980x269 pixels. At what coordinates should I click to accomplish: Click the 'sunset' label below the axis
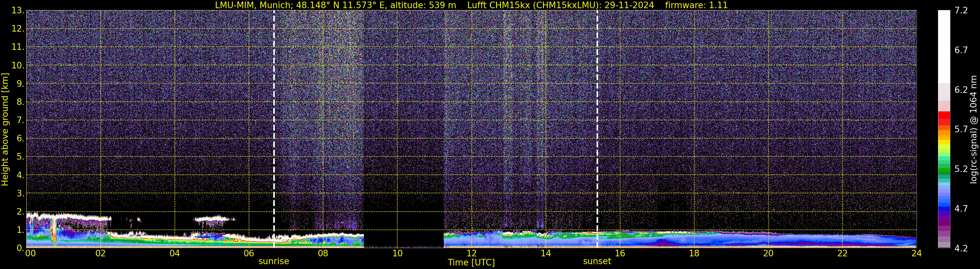[597, 262]
